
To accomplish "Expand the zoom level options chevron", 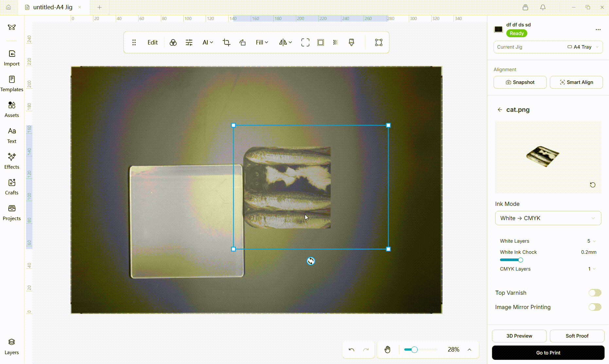I will (469, 350).
